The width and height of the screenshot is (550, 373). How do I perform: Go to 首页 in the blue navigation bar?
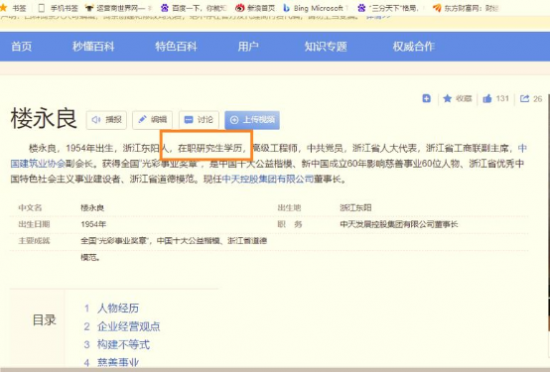pos(21,46)
